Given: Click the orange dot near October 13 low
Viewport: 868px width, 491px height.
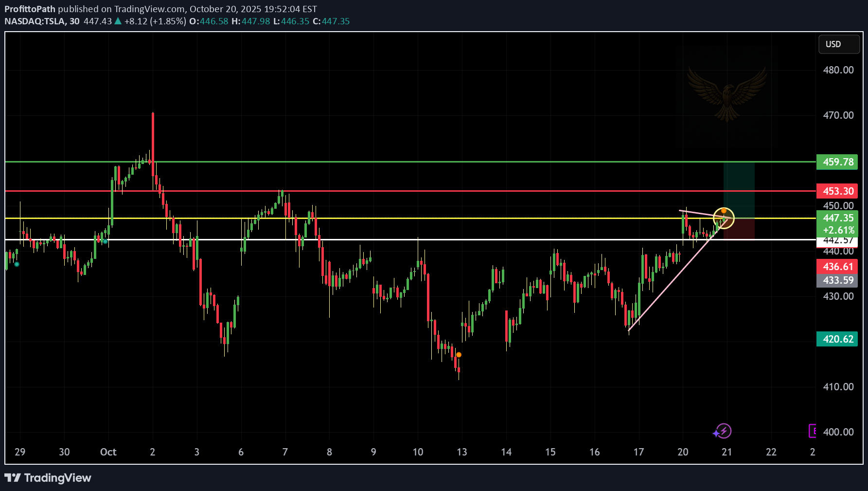Looking at the screenshot, I should (x=459, y=355).
